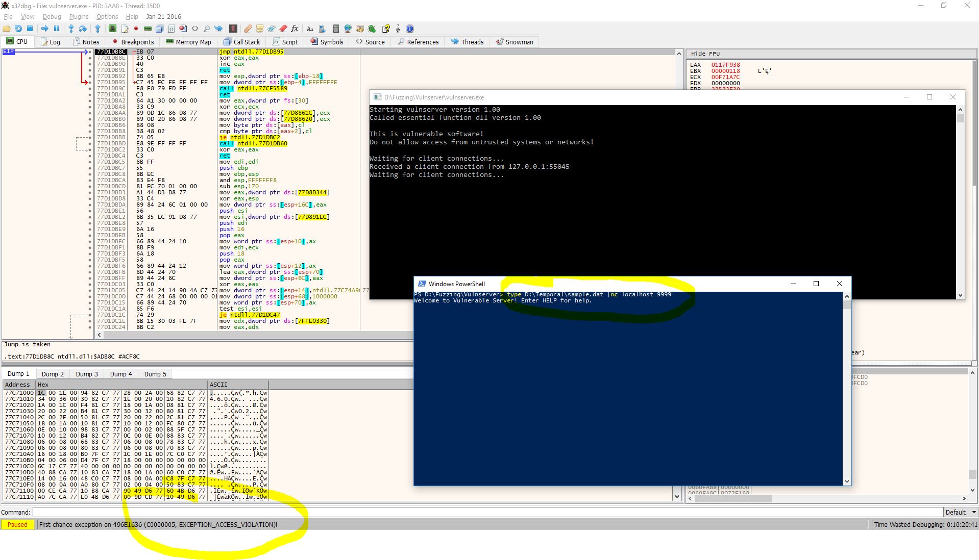Open the Calculator toolbar icon
979x560 pixels.
point(335,29)
